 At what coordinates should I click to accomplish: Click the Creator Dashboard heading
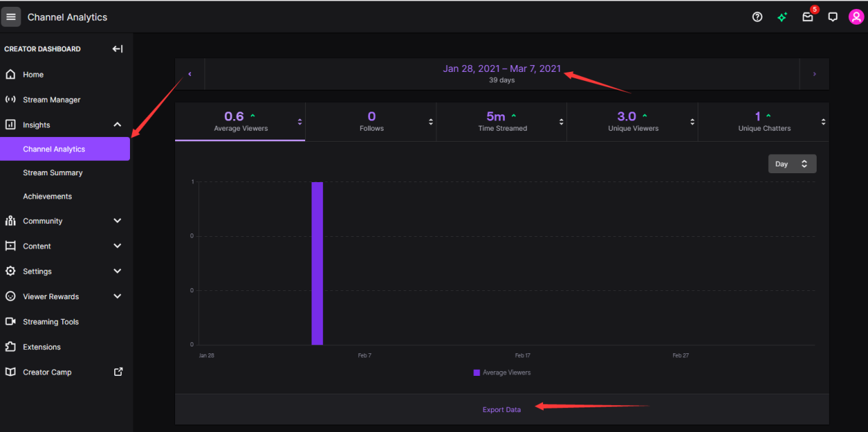pyautogui.click(x=42, y=49)
